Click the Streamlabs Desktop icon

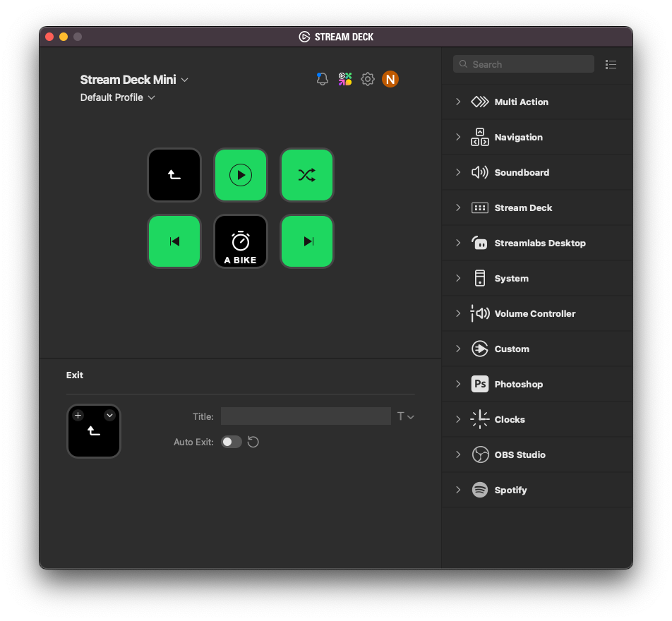(x=479, y=243)
